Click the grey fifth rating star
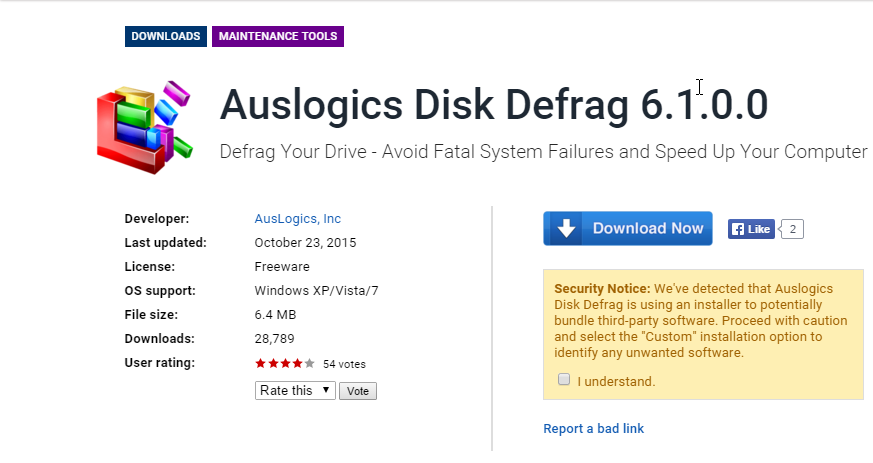Image resolution: width=873 pixels, height=463 pixels. (310, 363)
